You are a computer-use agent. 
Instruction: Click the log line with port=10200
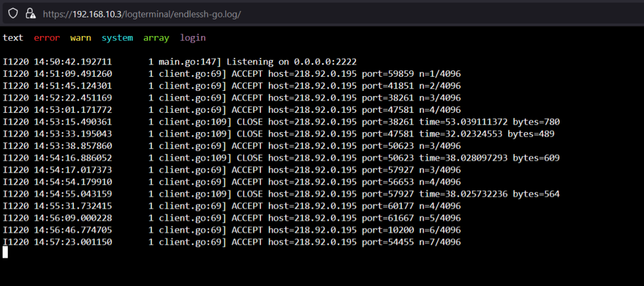coord(232,230)
